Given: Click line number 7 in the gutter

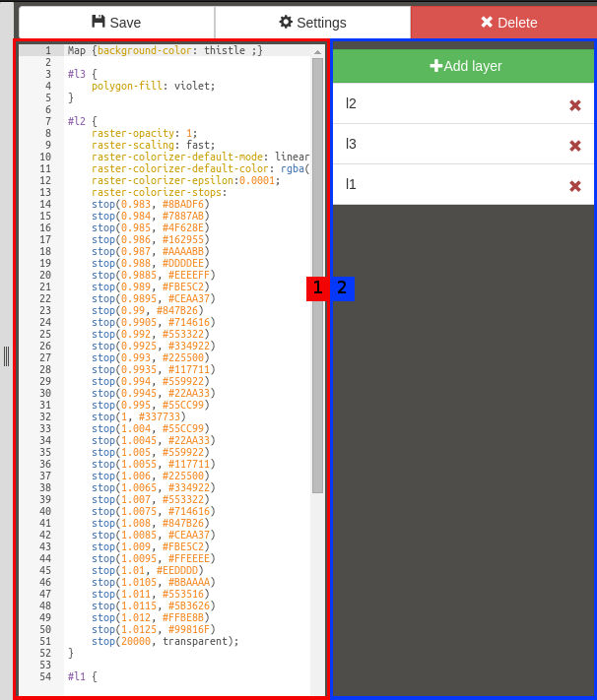Looking at the screenshot, I should click(x=47, y=121).
